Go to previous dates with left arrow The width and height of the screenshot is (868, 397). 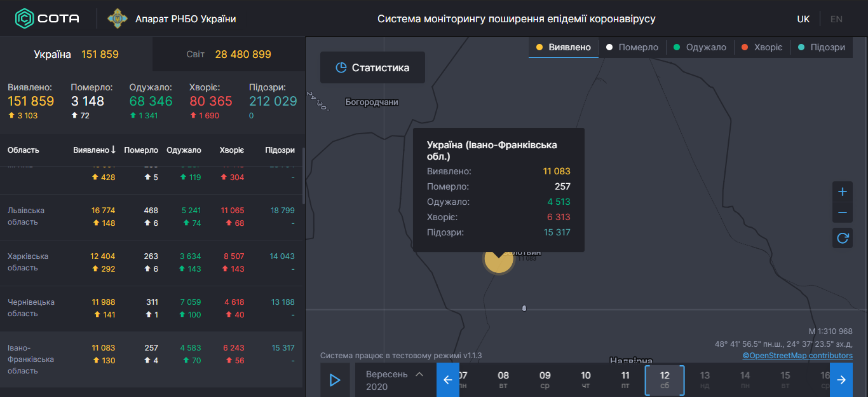coord(448,380)
